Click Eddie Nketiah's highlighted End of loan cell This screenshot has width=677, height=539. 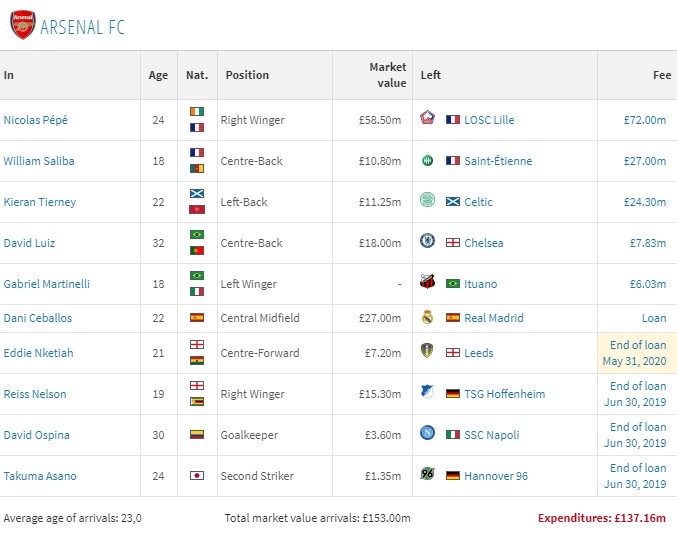(x=637, y=353)
